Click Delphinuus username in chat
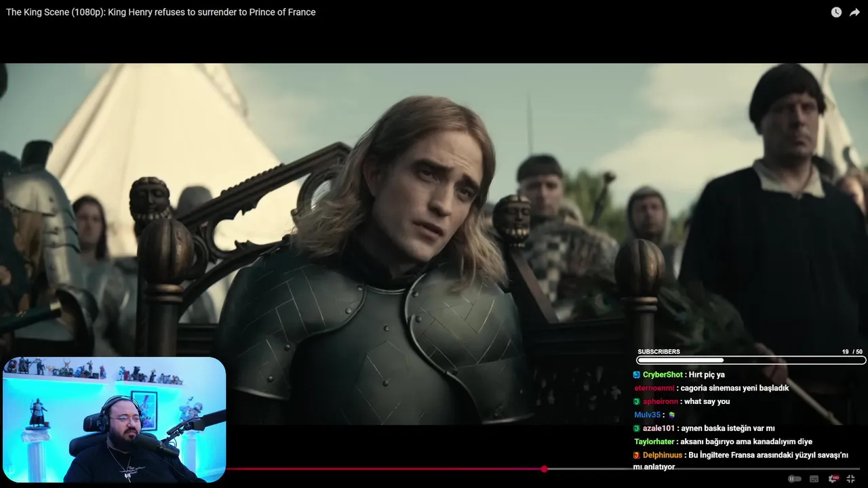Viewport: 868px width, 488px height. [663, 455]
